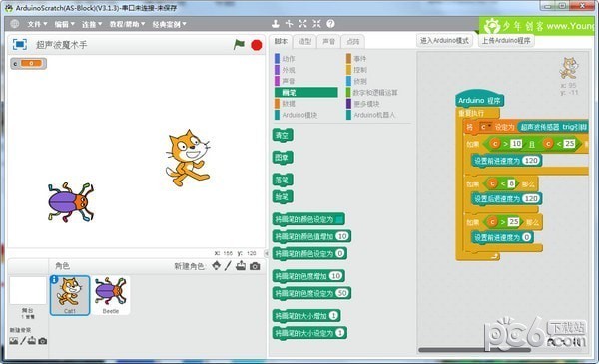Image resolution: width=599 pixels, height=364 pixels.
Task: Select the 数字和逻辑运算 category
Action: coord(372,93)
